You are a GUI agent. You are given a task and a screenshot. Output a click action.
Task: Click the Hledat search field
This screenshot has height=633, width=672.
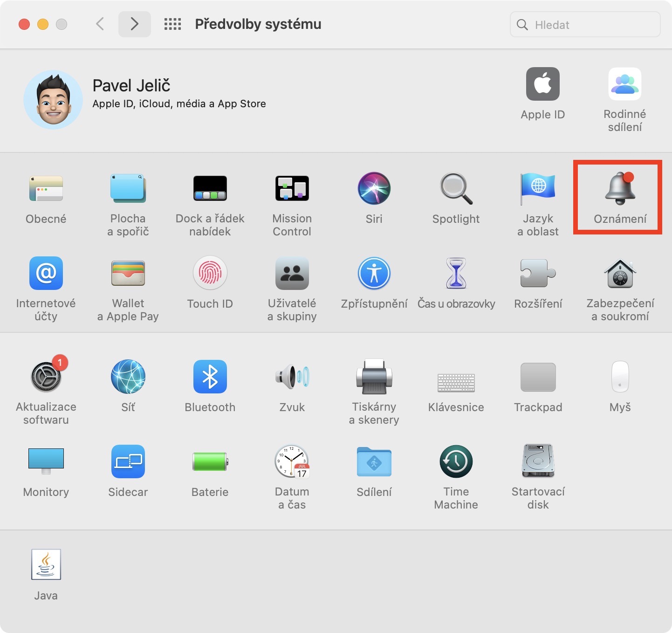point(585,25)
